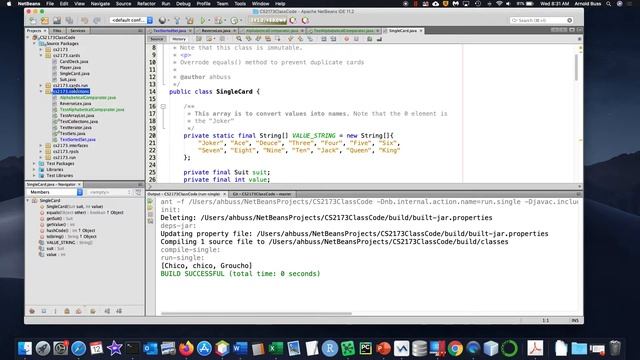This screenshot has width=640, height=360.
Task: Click the editor vertical scrollbar
Action: pyautogui.click(x=576, y=67)
